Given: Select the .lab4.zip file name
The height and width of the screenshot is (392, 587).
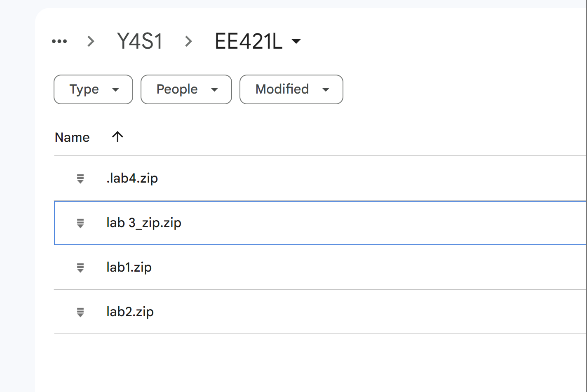Looking at the screenshot, I should tap(132, 178).
